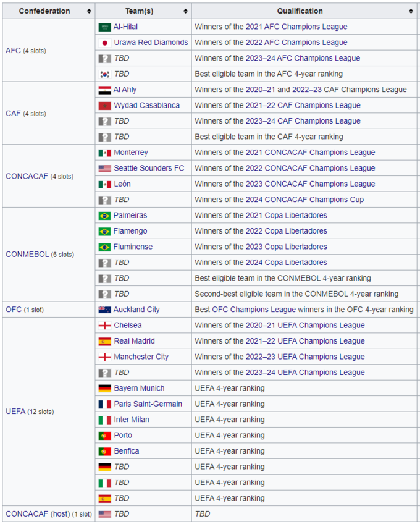Screen dimensions: 420x524
Task: Click the England flag next to Chelsea
Action: pos(104,326)
